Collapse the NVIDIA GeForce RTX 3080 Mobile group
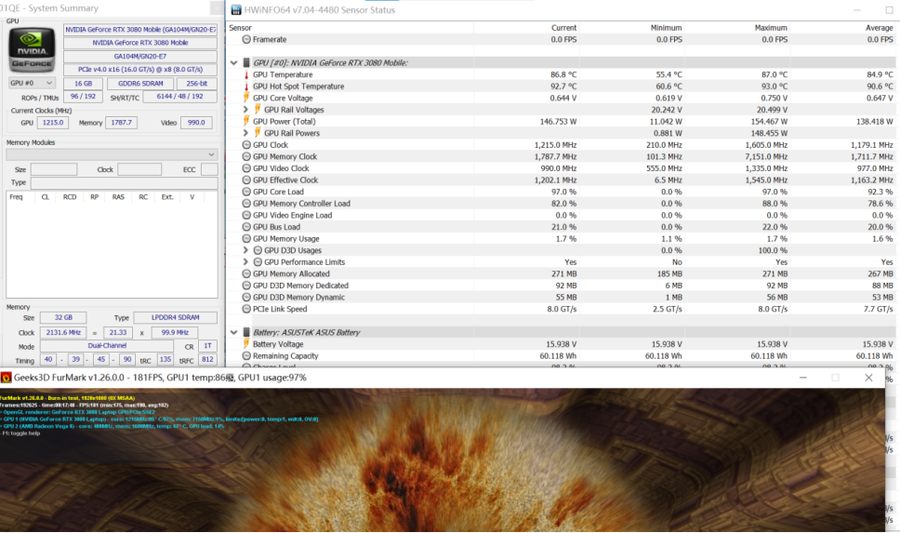Viewport: 900px width, 533px height. point(234,63)
